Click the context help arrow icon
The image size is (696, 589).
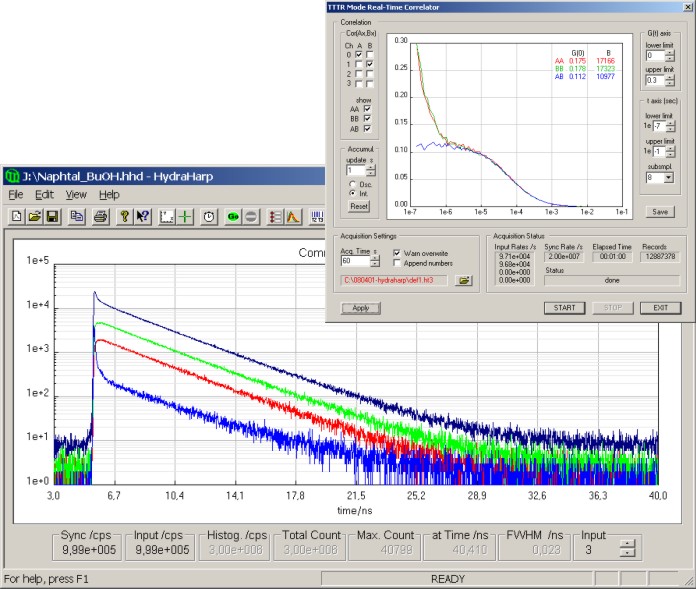(143, 216)
